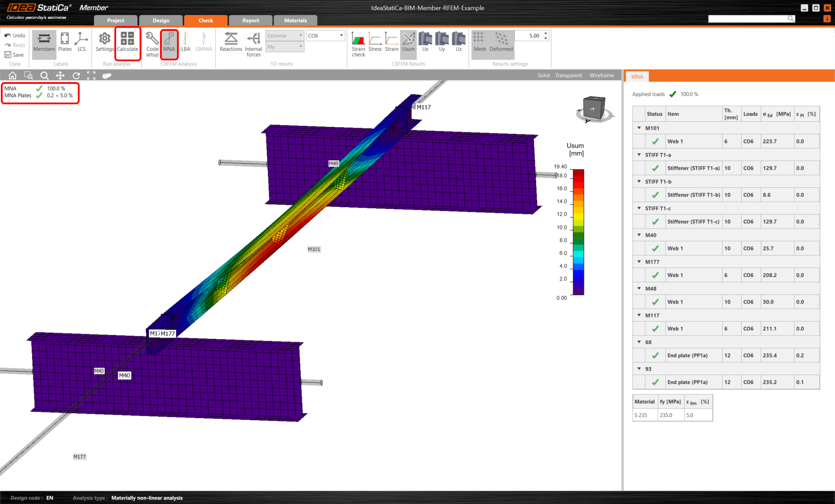Toggle the Deformed shape view
The width and height of the screenshot is (835, 504).
tap(501, 42)
